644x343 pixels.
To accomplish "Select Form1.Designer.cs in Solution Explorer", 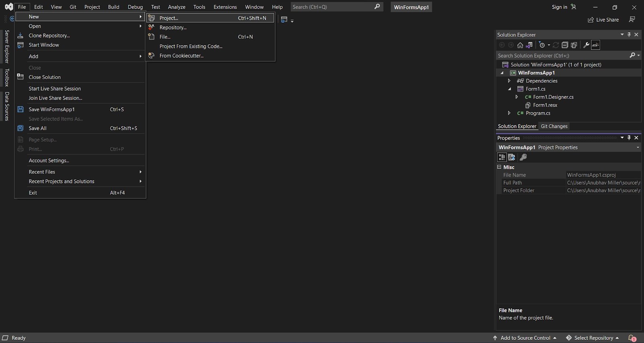I will click(553, 97).
